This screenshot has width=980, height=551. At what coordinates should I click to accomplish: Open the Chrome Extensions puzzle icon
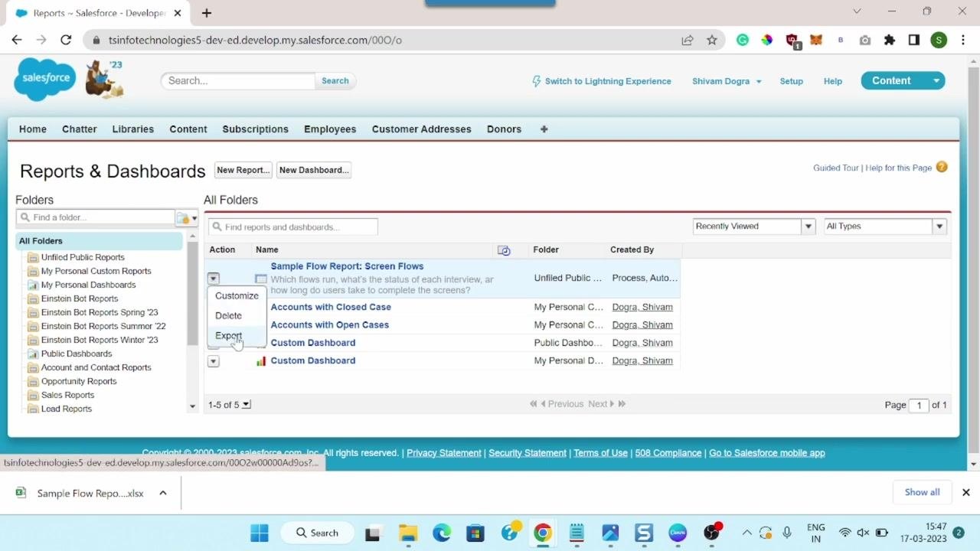click(x=890, y=40)
